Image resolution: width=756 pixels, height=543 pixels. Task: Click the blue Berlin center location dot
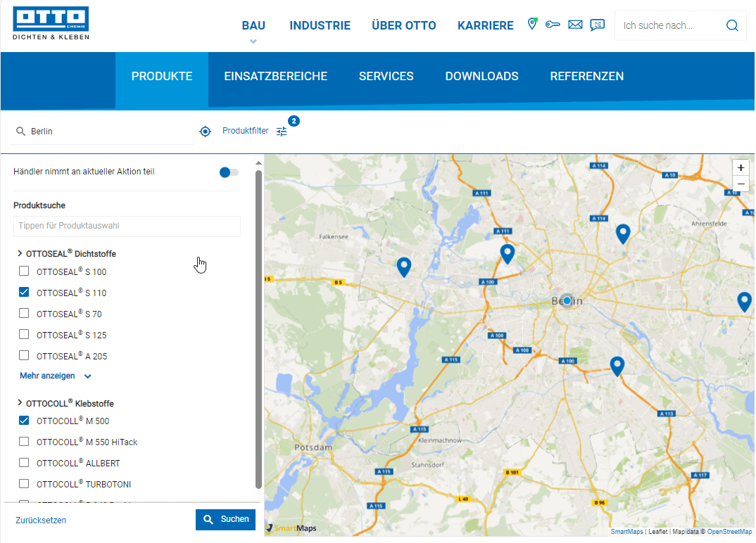click(x=567, y=300)
